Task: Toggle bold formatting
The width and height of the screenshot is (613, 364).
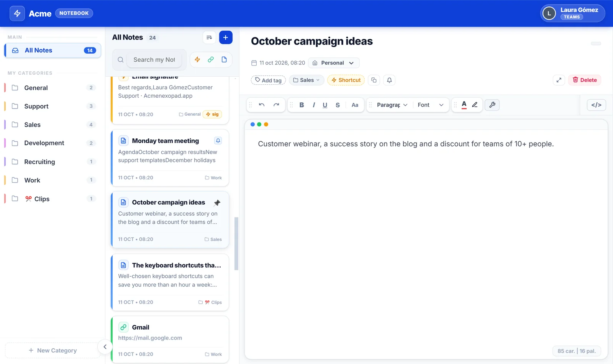Action: coord(302,105)
